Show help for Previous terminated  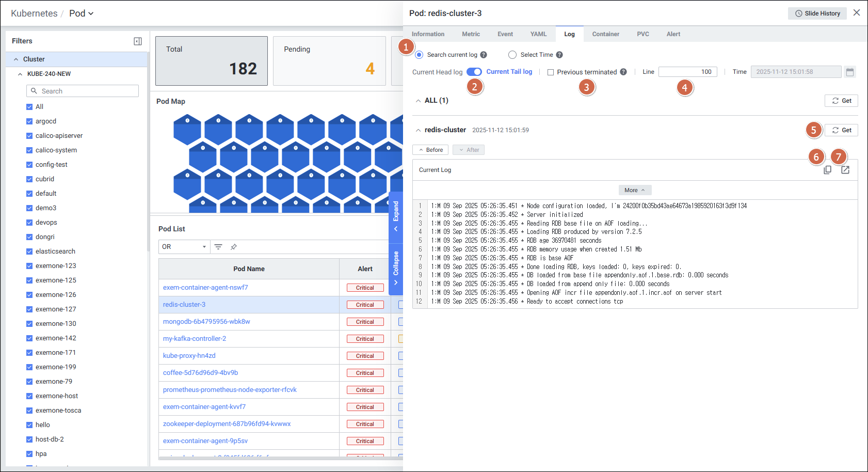[x=623, y=72]
